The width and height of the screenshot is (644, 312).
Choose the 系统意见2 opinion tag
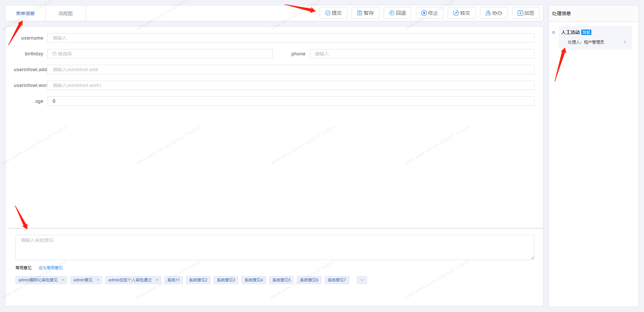[198, 280]
